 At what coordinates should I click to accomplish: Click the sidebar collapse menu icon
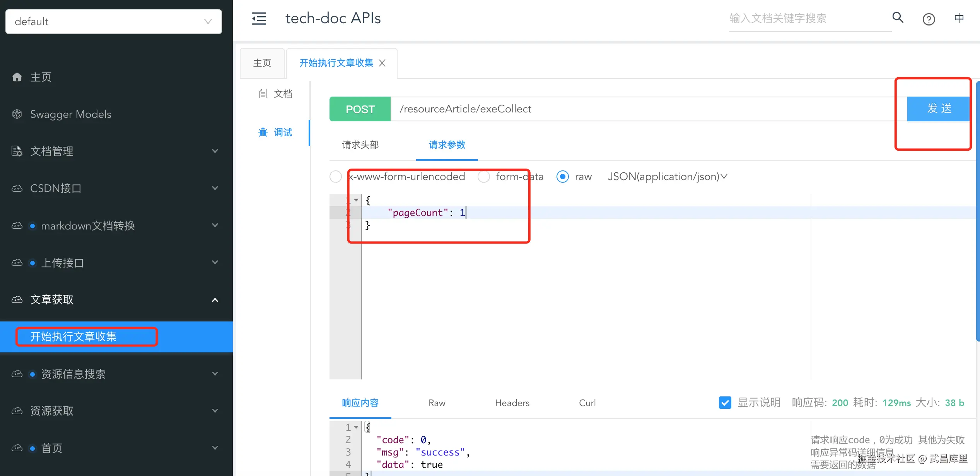pyautogui.click(x=259, y=19)
